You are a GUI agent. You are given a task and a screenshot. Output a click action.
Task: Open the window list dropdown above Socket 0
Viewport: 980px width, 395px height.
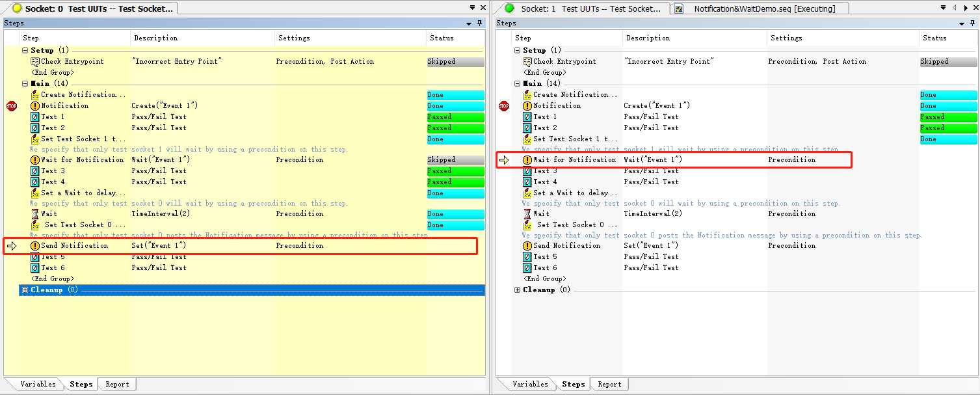[473, 8]
